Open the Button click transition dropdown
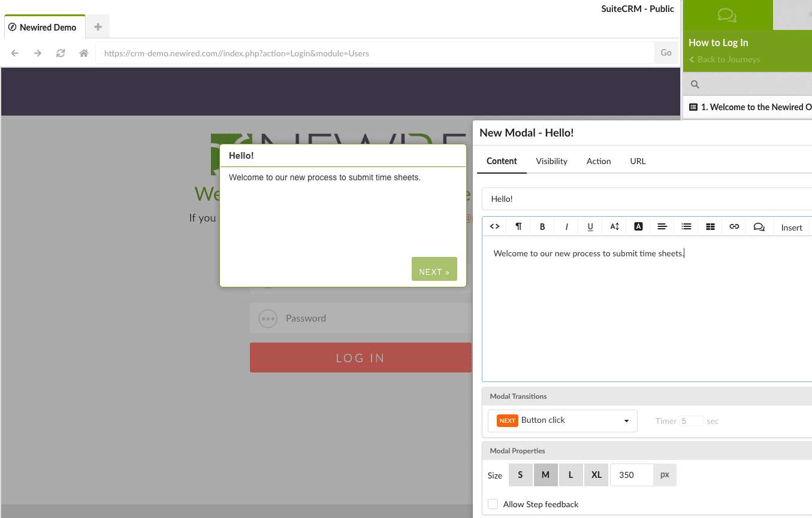Screen dimensions: 812x518 562,420
